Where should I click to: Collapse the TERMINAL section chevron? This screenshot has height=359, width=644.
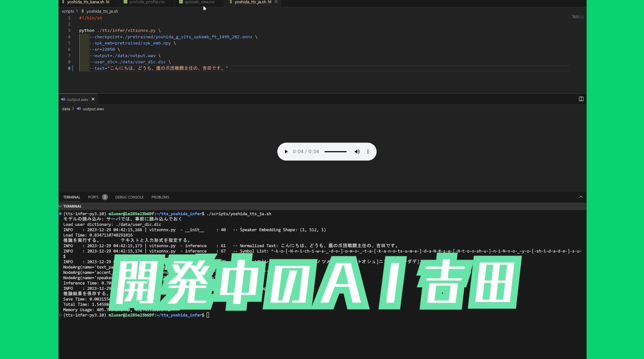(x=60, y=206)
